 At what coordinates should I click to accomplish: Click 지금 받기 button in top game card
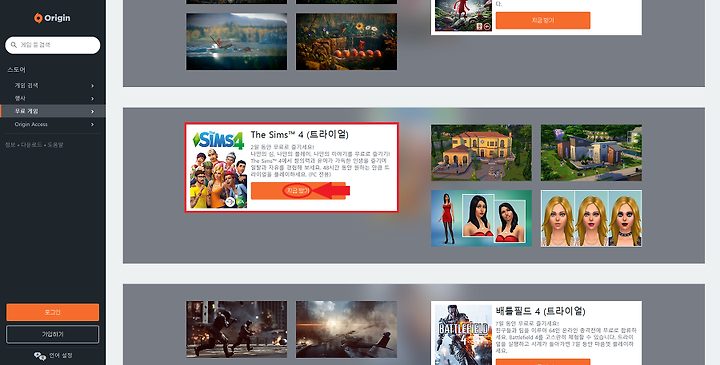tap(543, 20)
